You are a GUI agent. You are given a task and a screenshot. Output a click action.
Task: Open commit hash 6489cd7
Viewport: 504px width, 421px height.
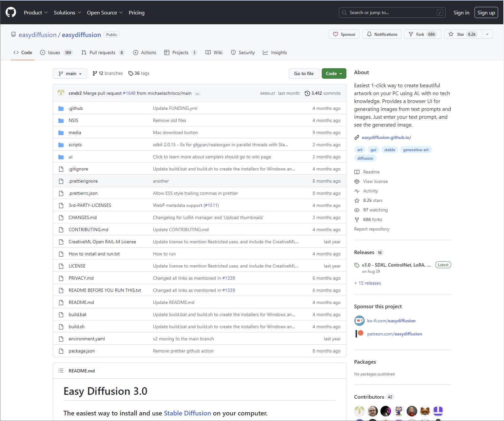(x=268, y=93)
